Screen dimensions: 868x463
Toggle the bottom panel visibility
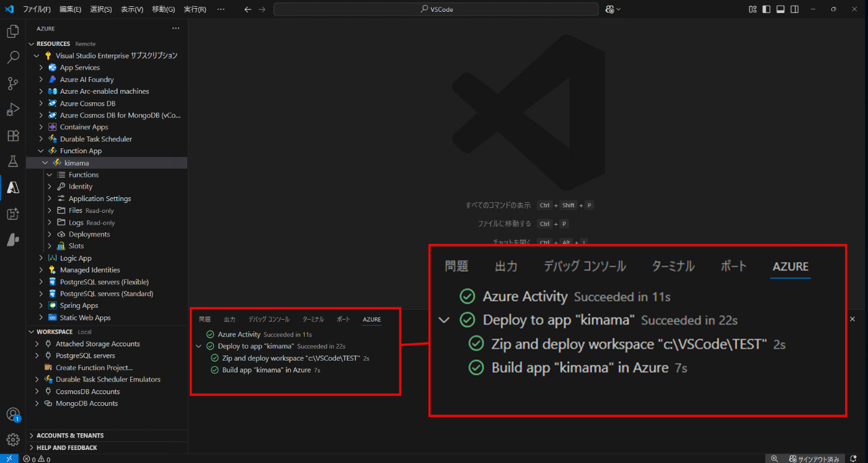[x=781, y=9]
